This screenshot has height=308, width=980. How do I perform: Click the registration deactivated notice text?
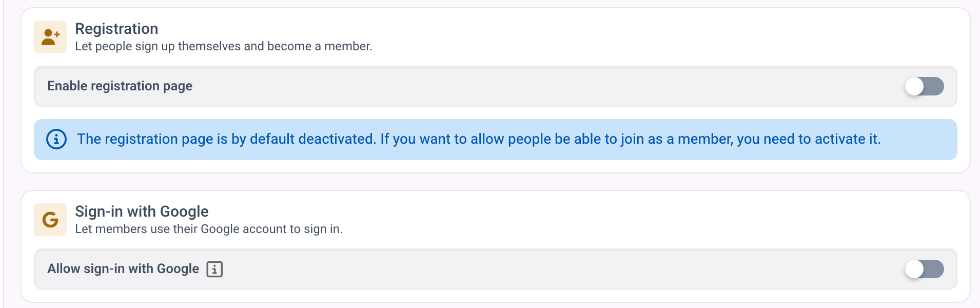(479, 139)
